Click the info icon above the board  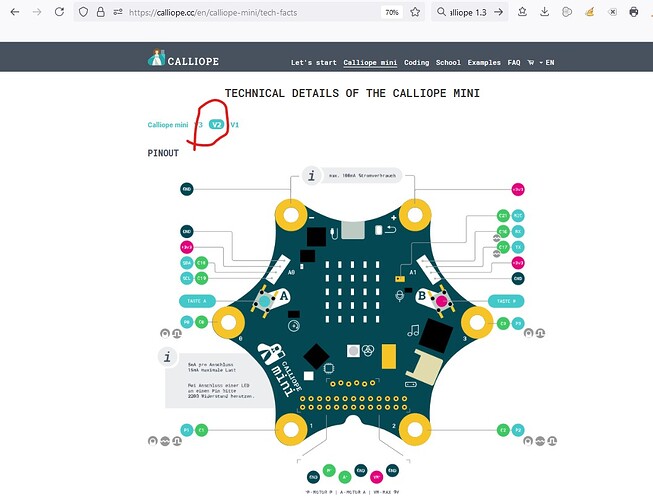click(312, 176)
